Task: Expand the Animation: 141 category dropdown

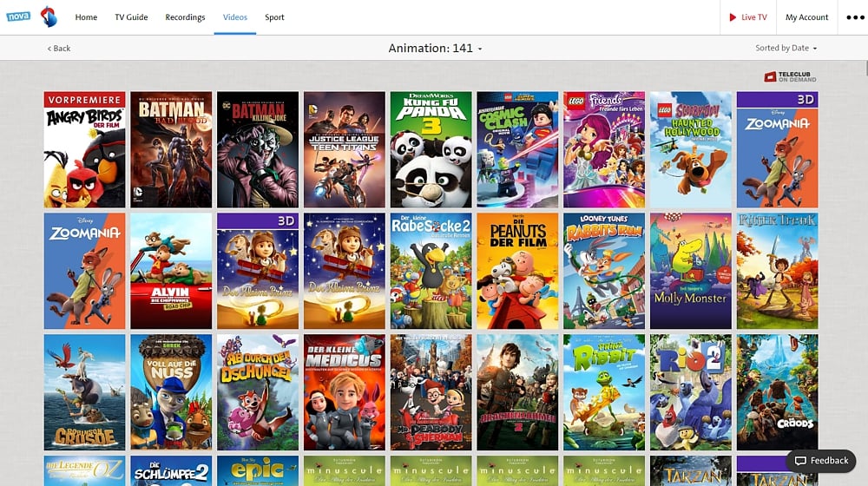Action: tap(435, 48)
